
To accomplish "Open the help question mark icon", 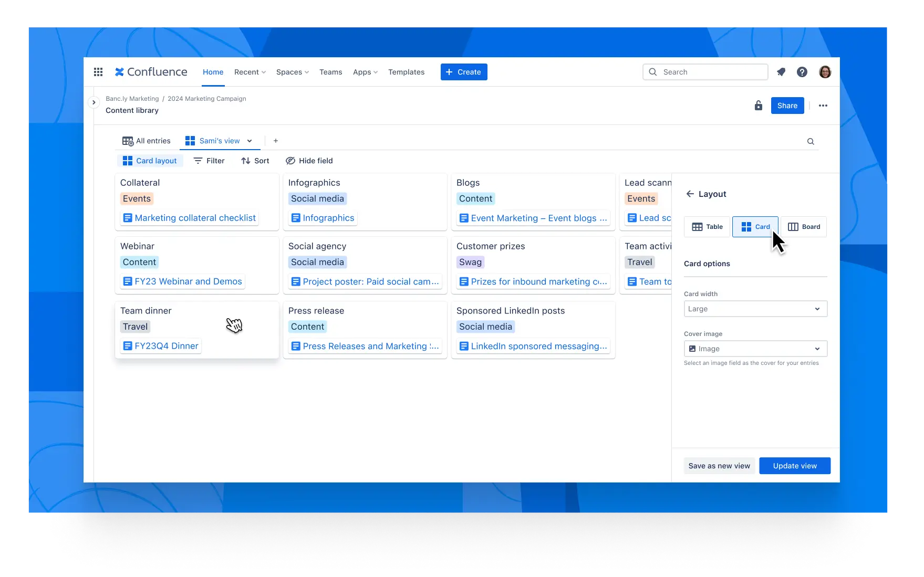I will pos(802,72).
